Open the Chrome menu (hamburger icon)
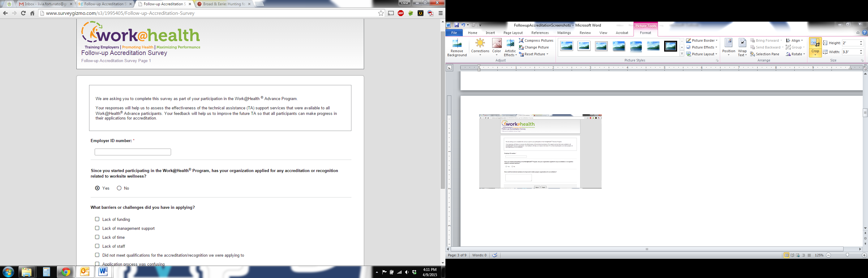The height and width of the screenshot is (278, 868). [x=440, y=13]
